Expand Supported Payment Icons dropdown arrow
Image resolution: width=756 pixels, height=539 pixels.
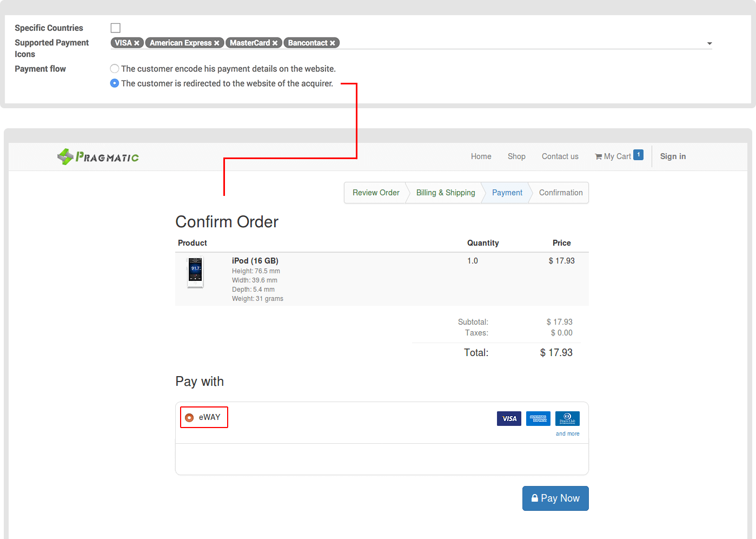(709, 43)
